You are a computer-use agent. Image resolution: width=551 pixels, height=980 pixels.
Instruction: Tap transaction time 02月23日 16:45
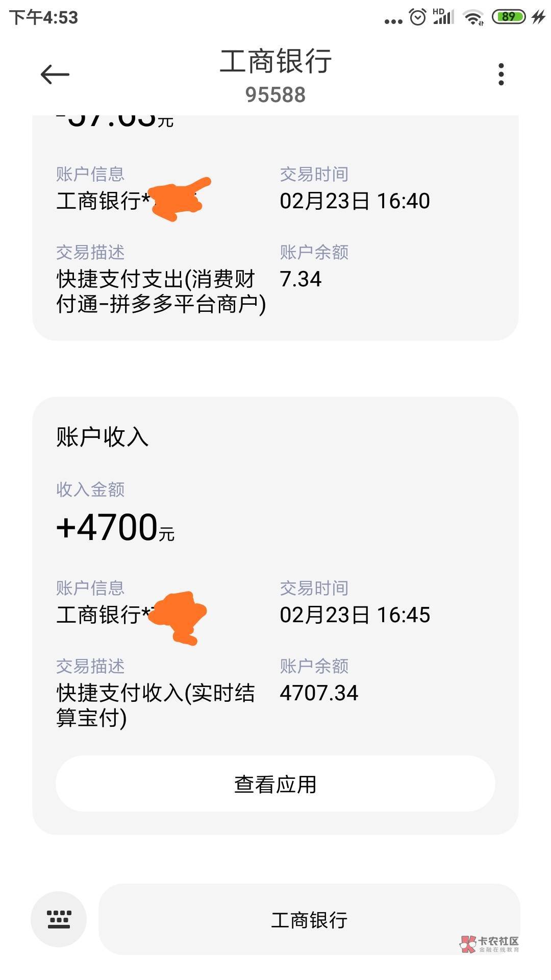point(355,615)
